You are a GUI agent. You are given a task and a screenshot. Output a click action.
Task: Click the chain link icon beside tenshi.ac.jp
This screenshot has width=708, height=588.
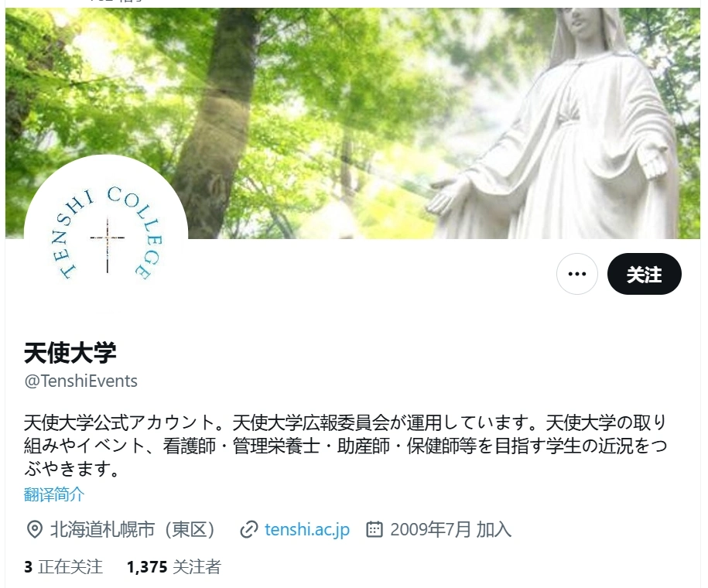pos(249,529)
